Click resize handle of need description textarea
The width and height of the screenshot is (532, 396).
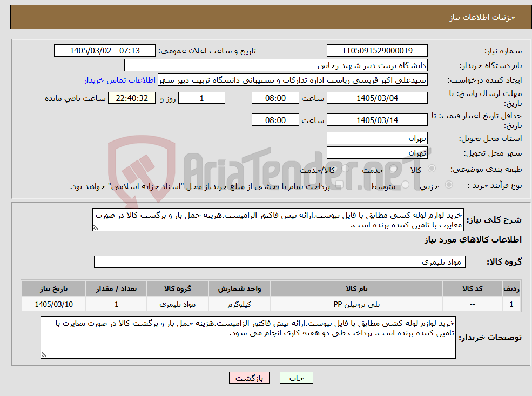click(x=96, y=227)
